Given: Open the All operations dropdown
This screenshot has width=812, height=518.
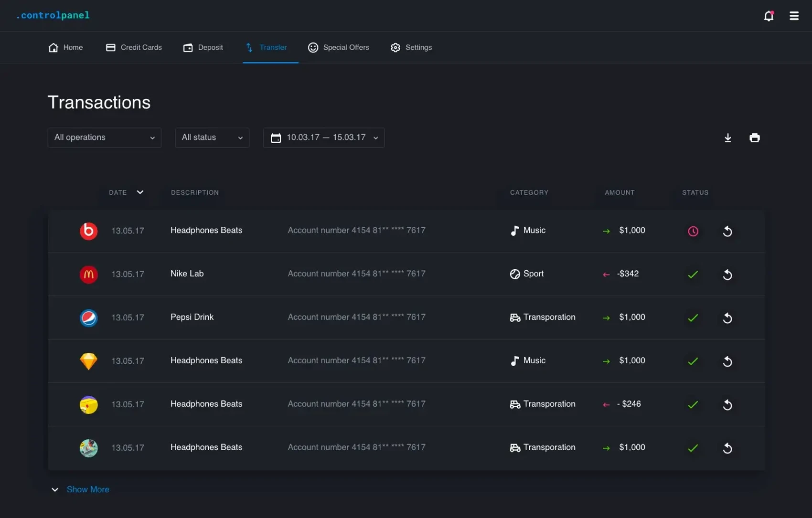Looking at the screenshot, I should click(104, 137).
